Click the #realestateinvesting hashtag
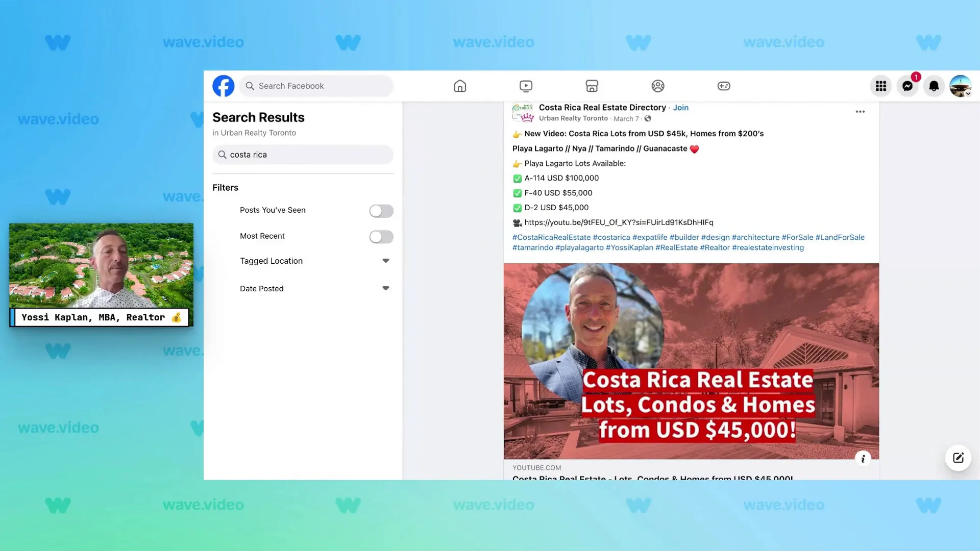 tap(768, 247)
